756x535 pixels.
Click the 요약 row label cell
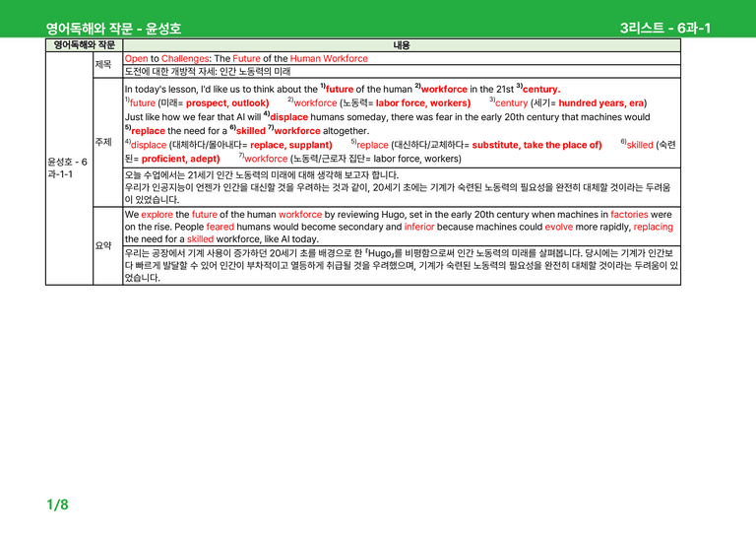click(x=108, y=245)
